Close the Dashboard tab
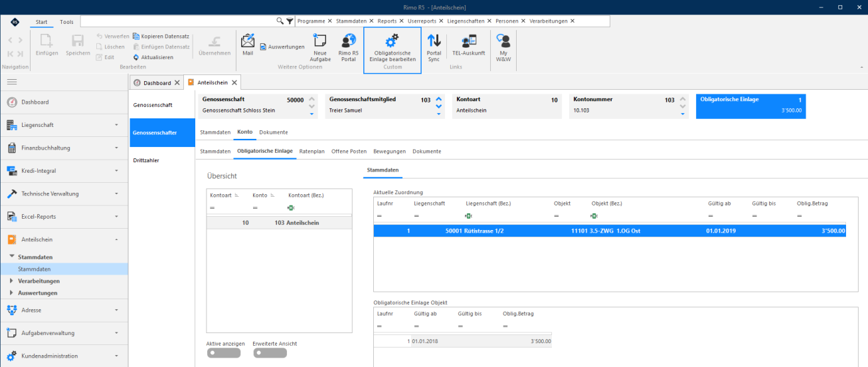This screenshot has width=868, height=367. click(177, 83)
